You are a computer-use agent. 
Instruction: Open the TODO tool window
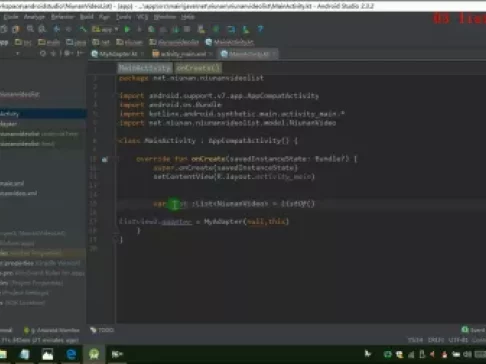point(102,330)
